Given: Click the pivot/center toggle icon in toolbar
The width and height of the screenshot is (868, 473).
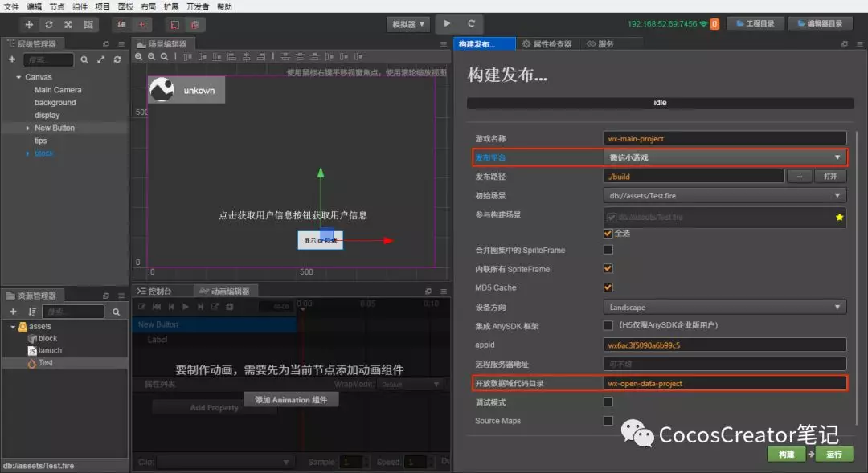Looking at the screenshot, I should (x=122, y=24).
